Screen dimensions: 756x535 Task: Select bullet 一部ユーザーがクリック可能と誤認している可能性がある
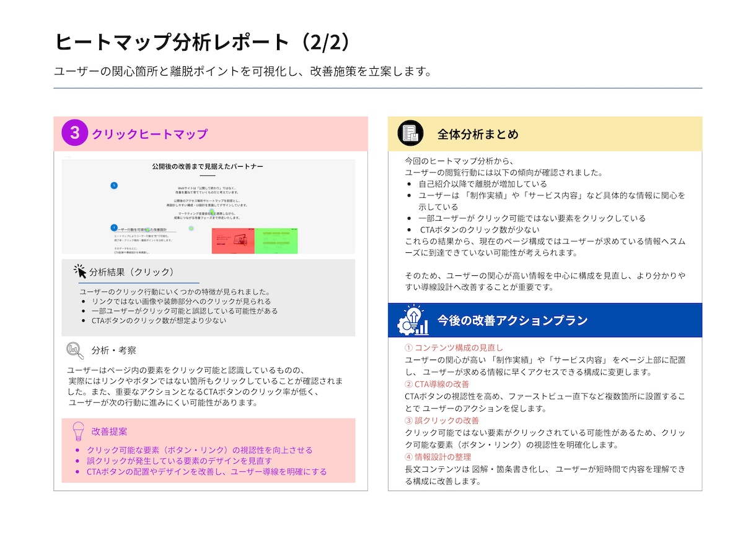(x=185, y=311)
